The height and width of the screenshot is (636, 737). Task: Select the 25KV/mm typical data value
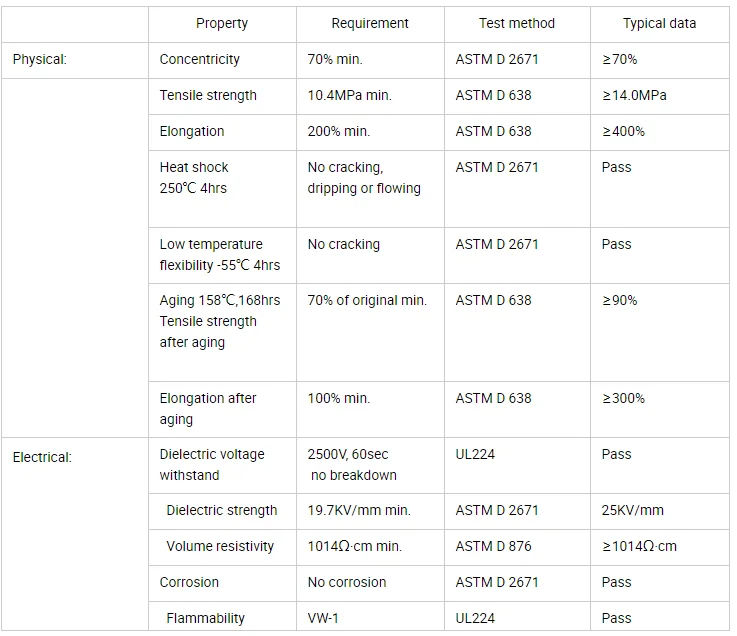point(633,510)
